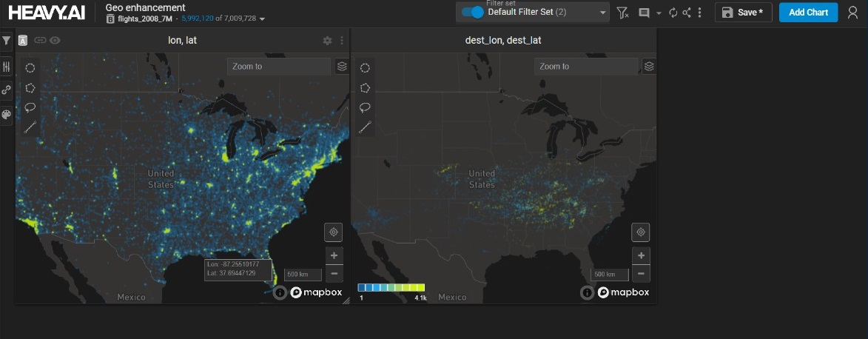The height and width of the screenshot is (339, 868).
Task: Save the dashboard with the Save button
Action: pos(743,13)
